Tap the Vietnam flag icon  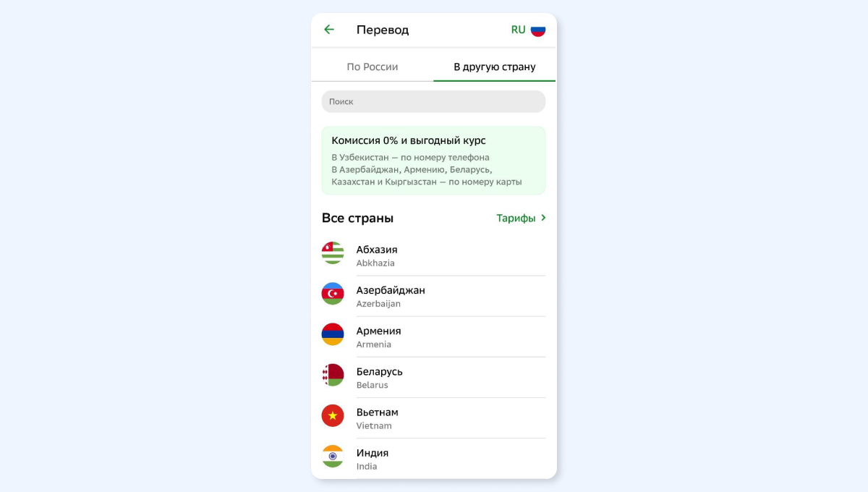(x=333, y=415)
